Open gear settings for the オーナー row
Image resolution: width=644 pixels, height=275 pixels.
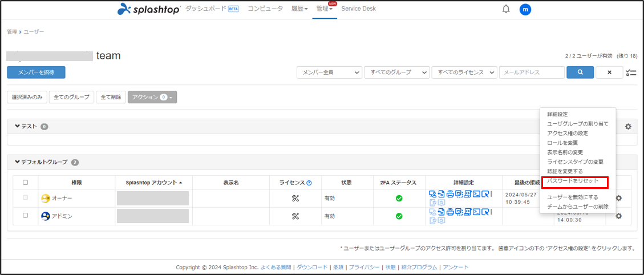pos(618,198)
